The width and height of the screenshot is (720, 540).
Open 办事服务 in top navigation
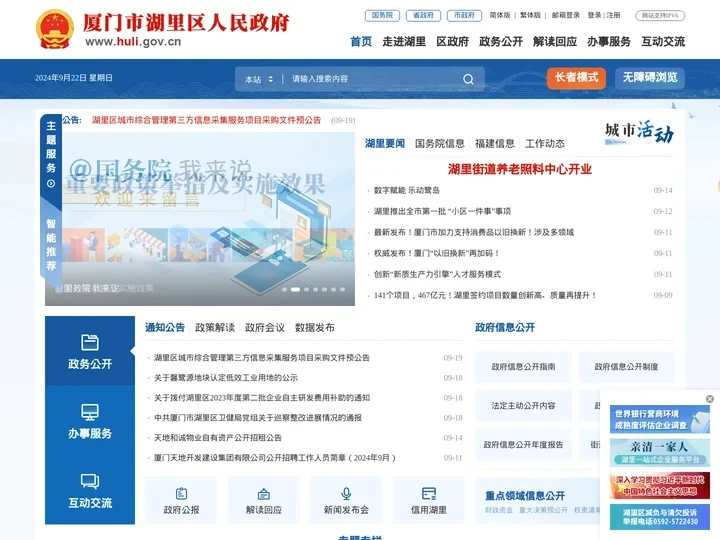609,41
